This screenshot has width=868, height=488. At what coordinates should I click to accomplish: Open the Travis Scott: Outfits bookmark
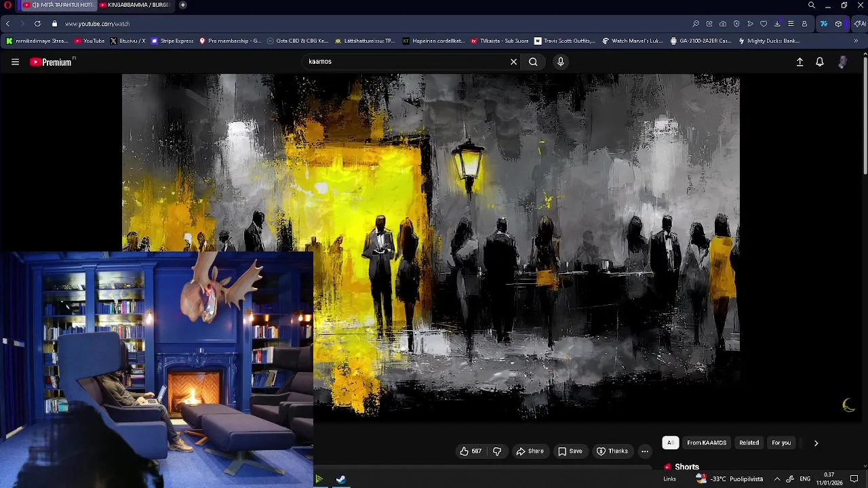coord(565,41)
